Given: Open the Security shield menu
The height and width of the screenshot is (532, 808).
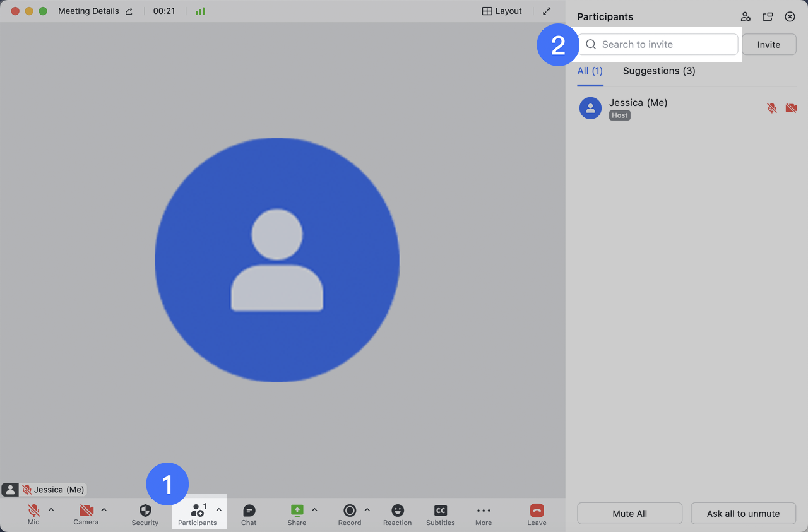Looking at the screenshot, I should (x=145, y=514).
